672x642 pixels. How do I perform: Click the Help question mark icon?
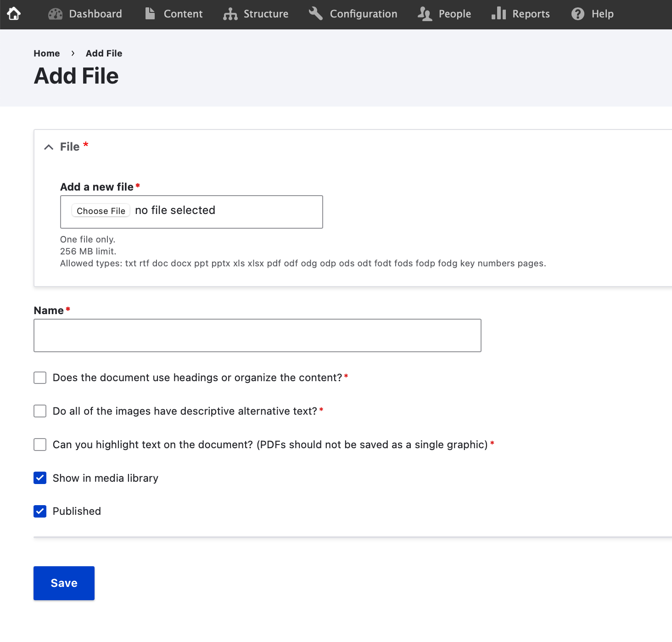[x=577, y=14]
